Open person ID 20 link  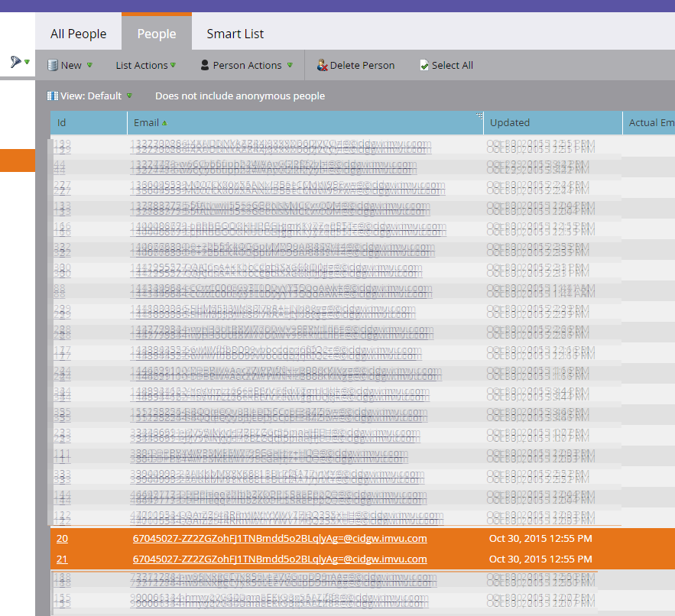pyautogui.click(x=62, y=539)
